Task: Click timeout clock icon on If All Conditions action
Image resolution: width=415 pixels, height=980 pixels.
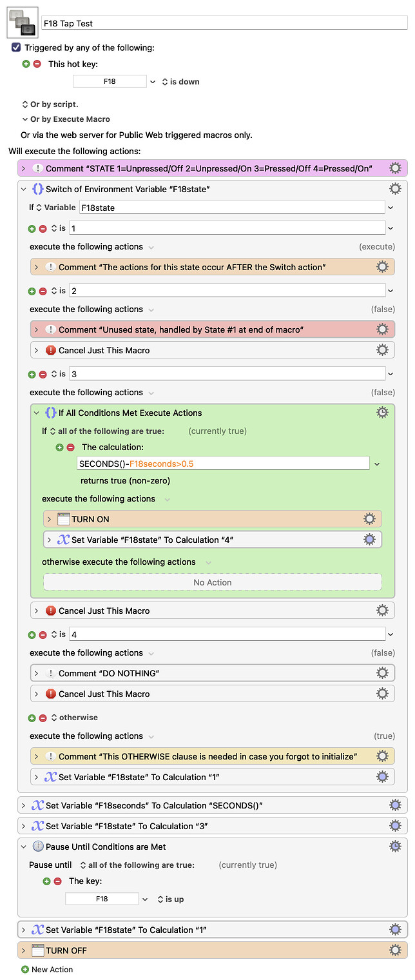Action: coord(382,413)
